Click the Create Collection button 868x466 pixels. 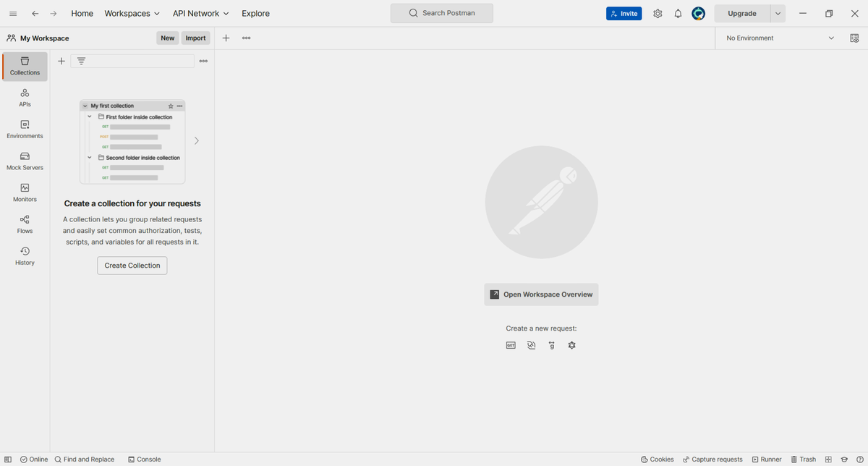[132, 266]
